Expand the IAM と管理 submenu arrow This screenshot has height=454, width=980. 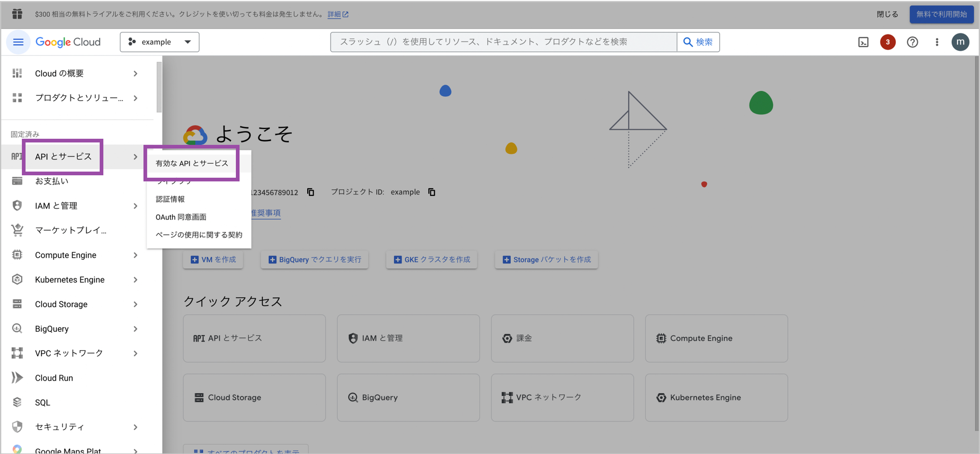click(135, 205)
